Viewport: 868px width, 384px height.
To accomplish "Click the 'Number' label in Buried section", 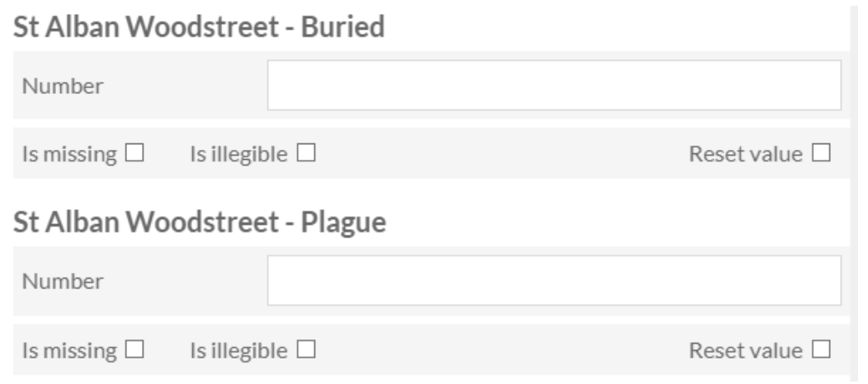I will coord(63,87).
